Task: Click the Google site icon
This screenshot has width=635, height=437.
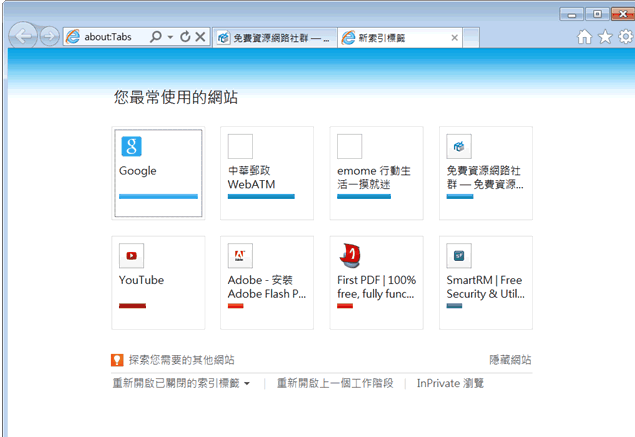Action: pyautogui.click(x=132, y=146)
